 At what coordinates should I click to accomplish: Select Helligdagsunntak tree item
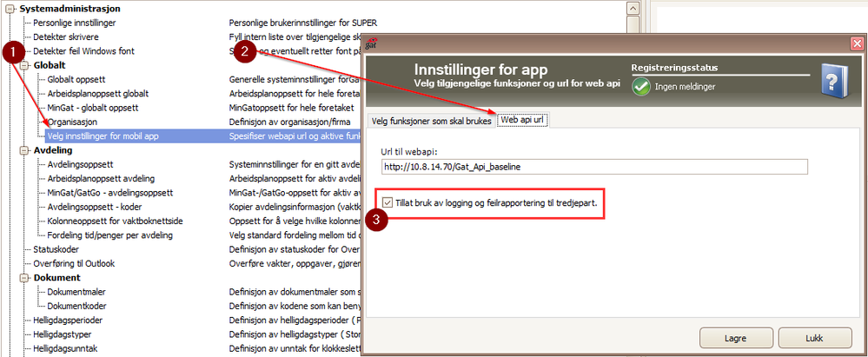coord(65,348)
